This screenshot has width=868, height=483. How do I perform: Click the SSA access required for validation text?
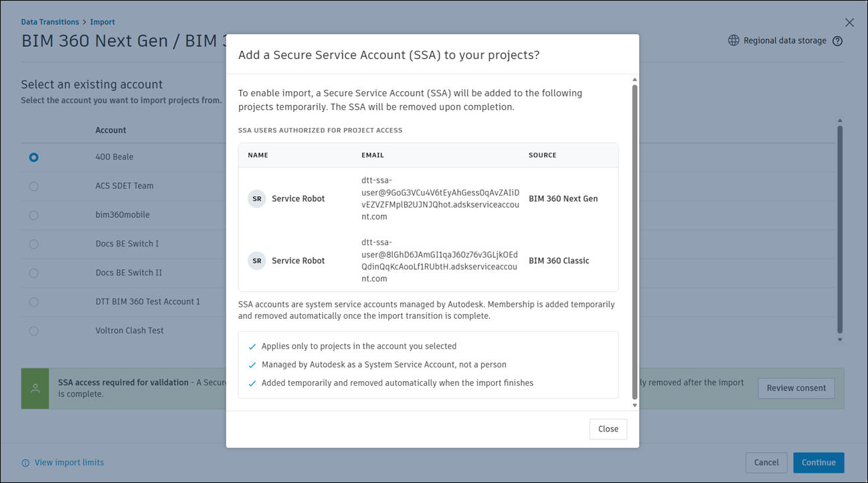click(123, 383)
